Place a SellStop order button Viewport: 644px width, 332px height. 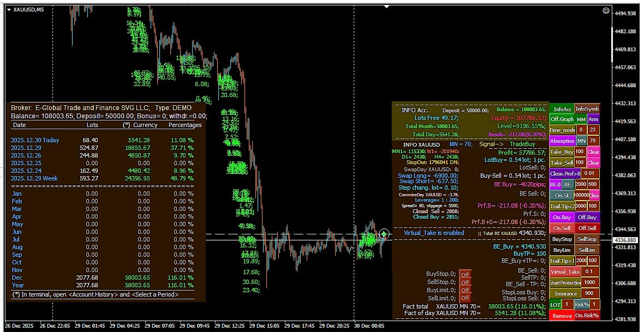coord(587,239)
